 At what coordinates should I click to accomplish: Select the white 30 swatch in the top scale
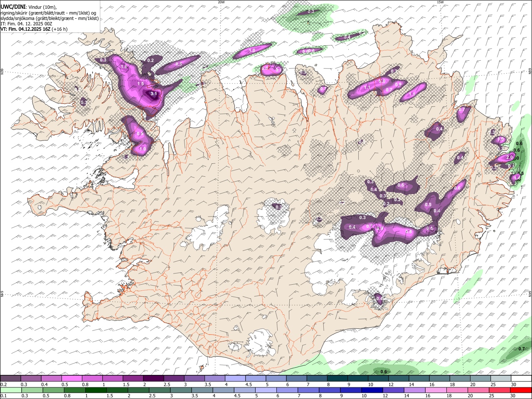click(x=521, y=379)
